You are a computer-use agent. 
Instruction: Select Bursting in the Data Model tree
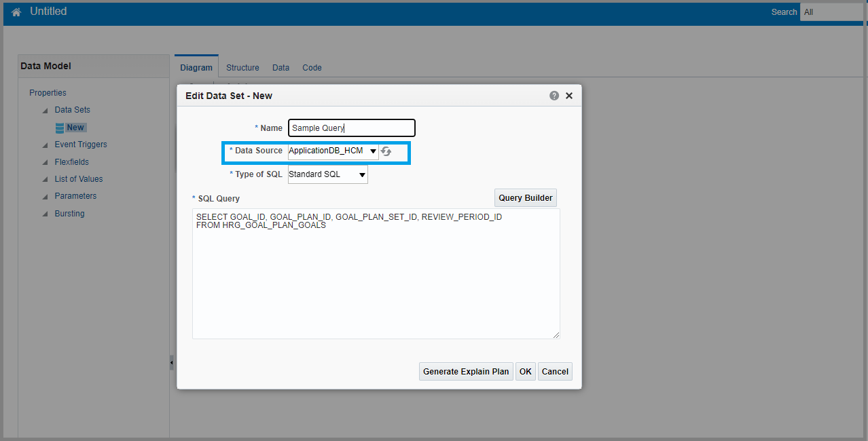point(69,213)
